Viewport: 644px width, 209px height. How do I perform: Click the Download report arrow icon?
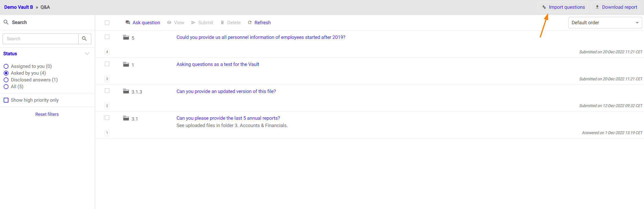[597, 7]
